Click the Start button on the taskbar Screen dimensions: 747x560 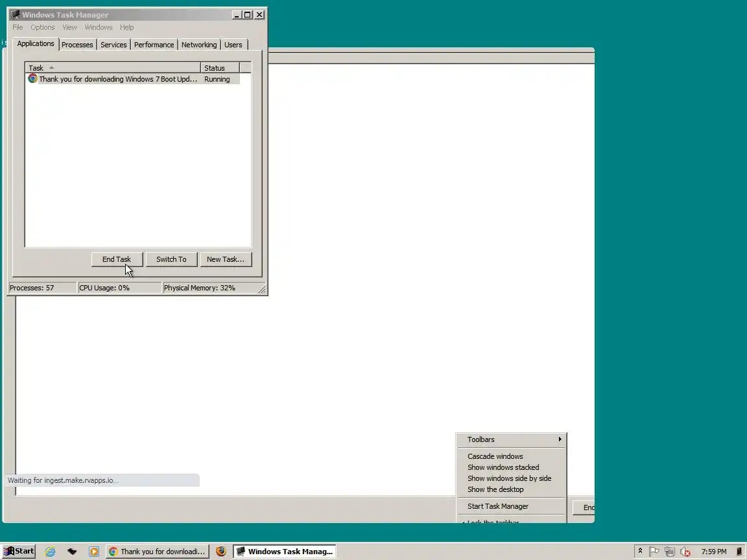pyautogui.click(x=19, y=552)
